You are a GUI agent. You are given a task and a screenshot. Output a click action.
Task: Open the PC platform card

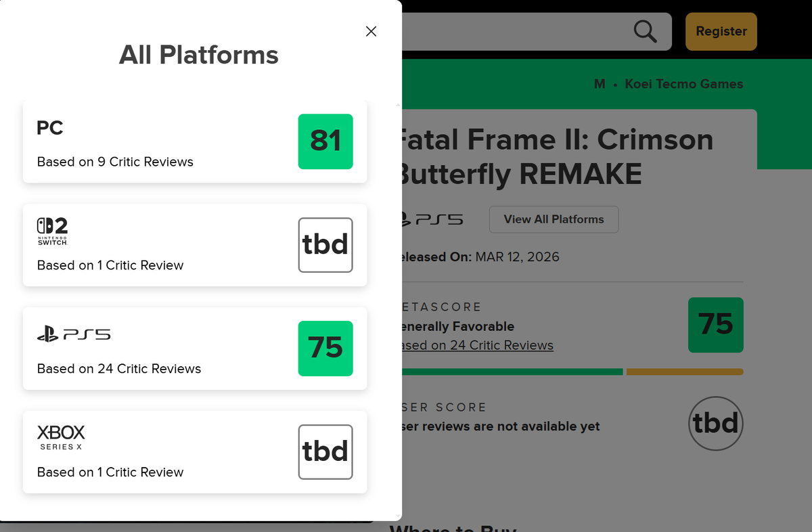point(195,141)
